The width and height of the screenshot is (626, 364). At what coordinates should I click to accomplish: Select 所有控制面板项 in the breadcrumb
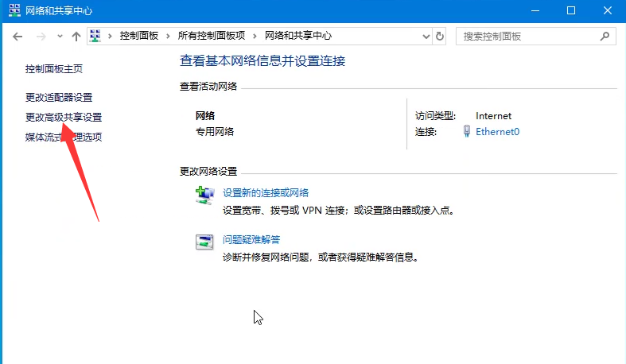212,36
